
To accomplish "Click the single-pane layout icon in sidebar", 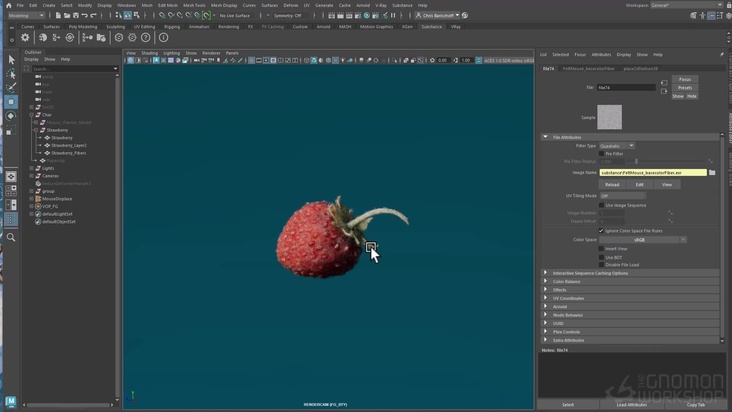I will [11, 176].
